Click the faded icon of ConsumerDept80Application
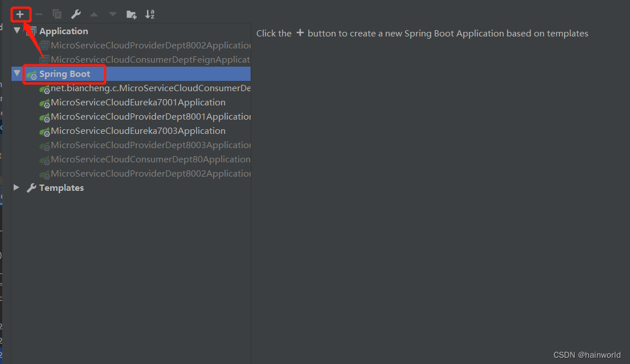Screen dimensions: 630x364 tap(44, 161)
